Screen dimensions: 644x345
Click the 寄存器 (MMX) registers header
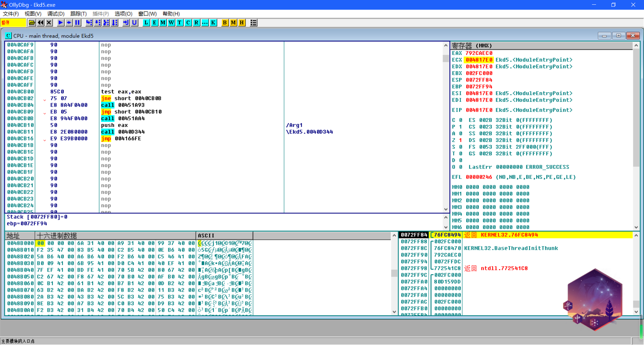click(x=472, y=46)
